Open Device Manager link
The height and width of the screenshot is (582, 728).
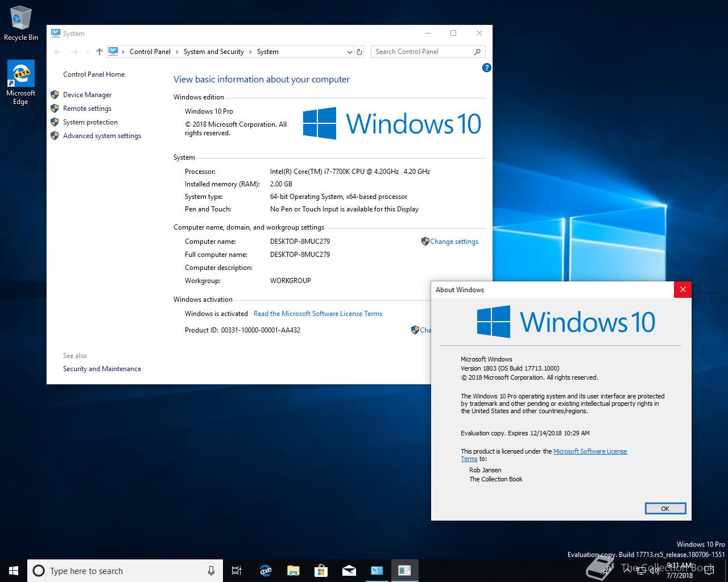87,95
